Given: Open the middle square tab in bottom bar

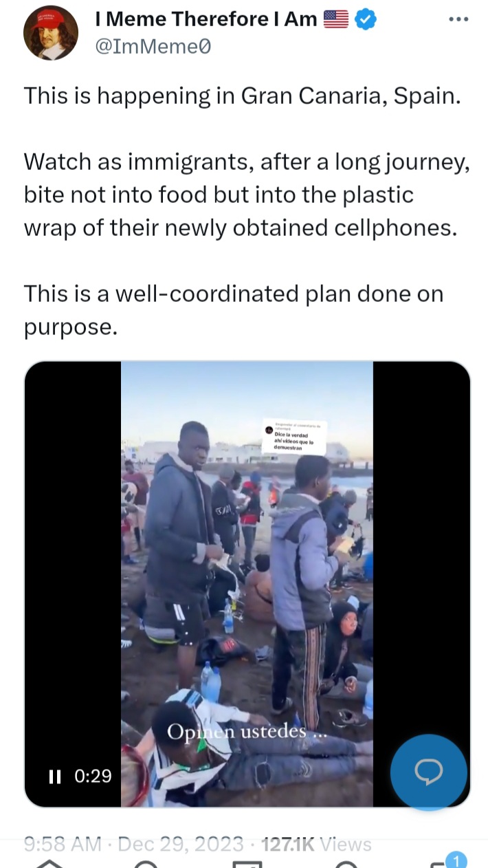Looking at the screenshot, I should pos(247,862).
